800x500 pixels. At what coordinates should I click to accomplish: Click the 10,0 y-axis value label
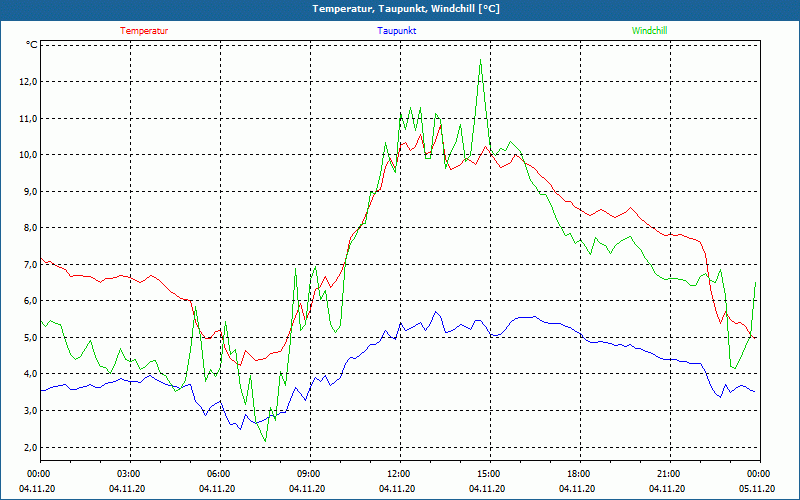tap(28, 155)
